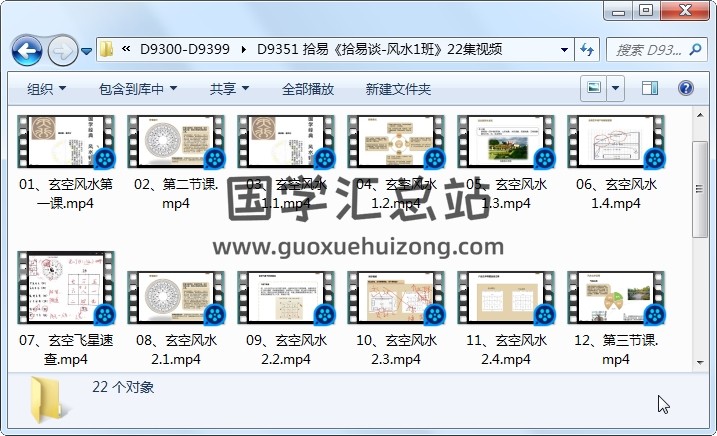Image resolution: width=717 pixels, height=436 pixels.
Task: Select video thumbnail 08、玄空风水2.1.mp4
Action: coord(176,298)
